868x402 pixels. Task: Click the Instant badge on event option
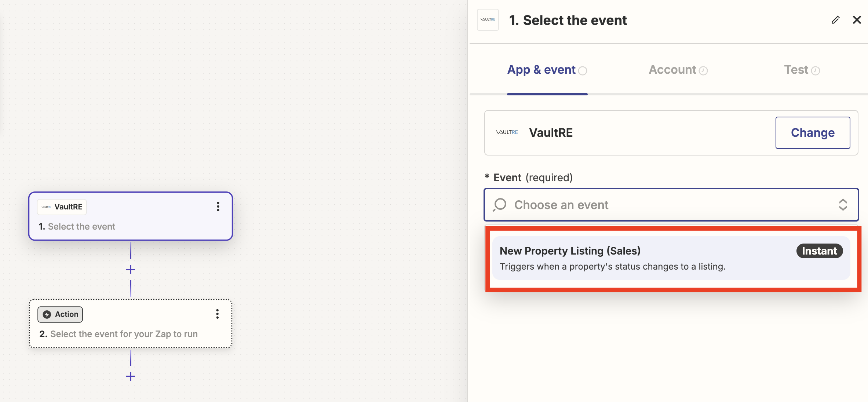point(819,251)
